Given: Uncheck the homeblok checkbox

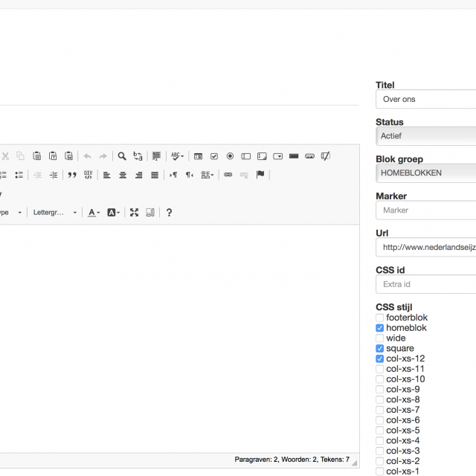Looking at the screenshot, I should [x=380, y=328].
